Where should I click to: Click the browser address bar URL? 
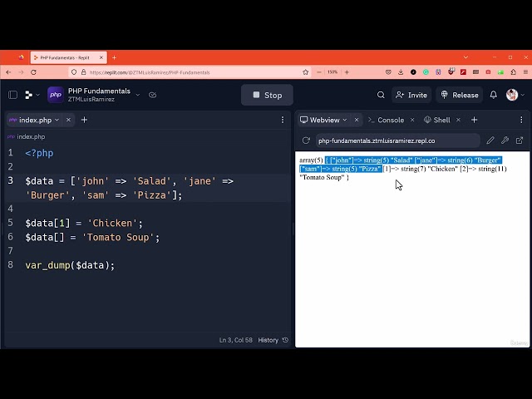pos(150,72)
